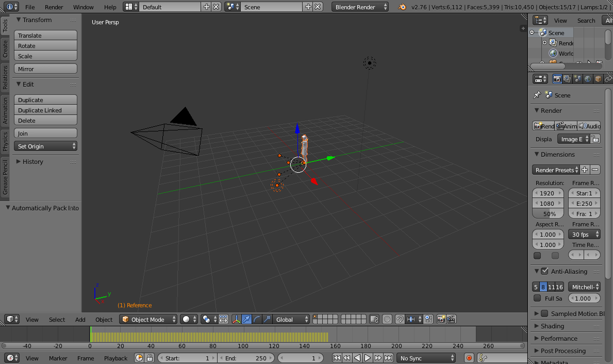Click the screen layout browse icon

(x=131, y=7)
